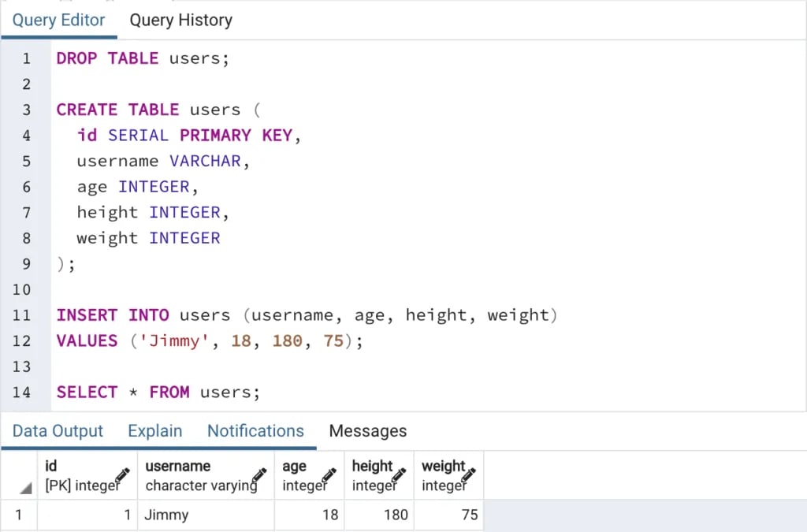Open the Notifications tab
This screenshot has width=807, height=532.
click(255, 430)
